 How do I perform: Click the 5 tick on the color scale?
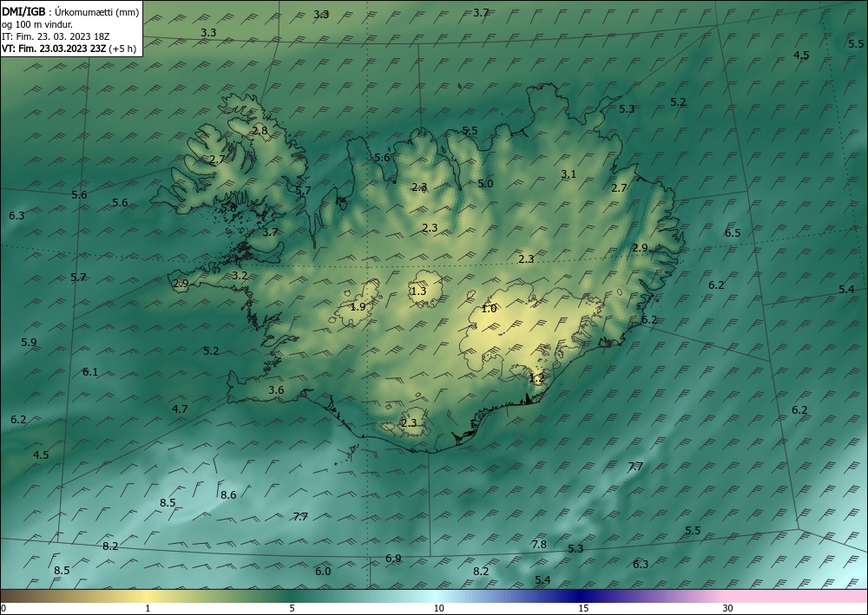click(x=292, y=608)
